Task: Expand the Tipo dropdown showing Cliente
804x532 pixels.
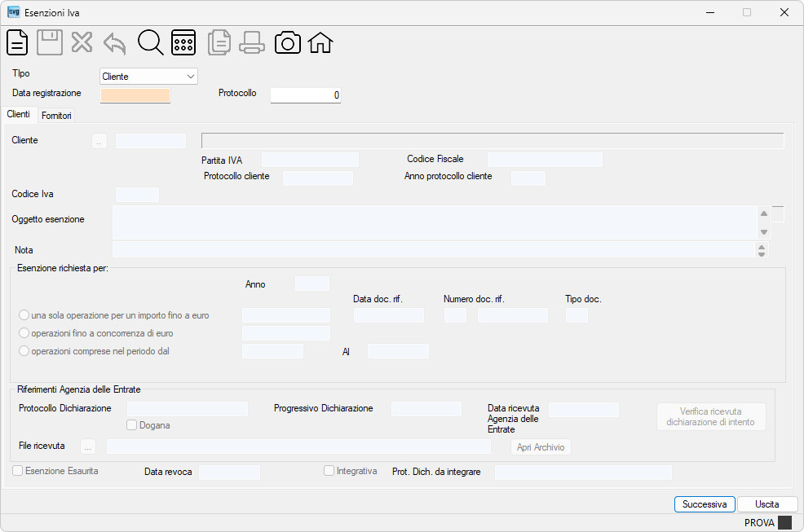Action: click(x=148, y=77)
